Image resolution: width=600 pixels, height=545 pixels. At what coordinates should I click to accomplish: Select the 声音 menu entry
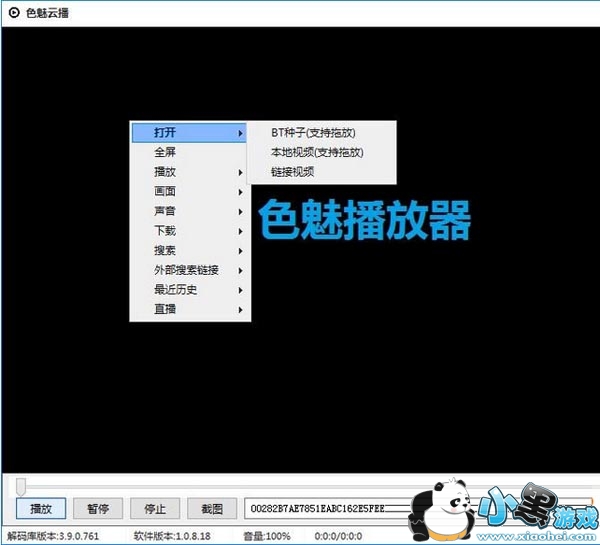190,211
